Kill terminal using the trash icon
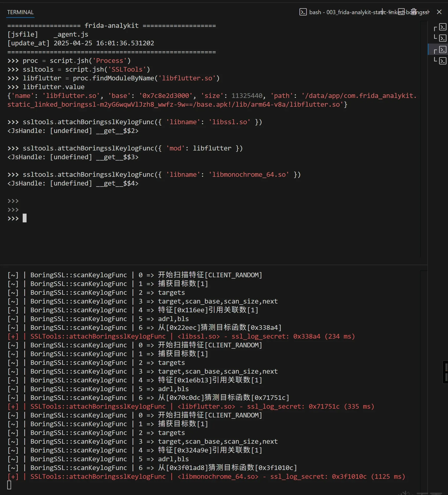 [x=414, y=12]
